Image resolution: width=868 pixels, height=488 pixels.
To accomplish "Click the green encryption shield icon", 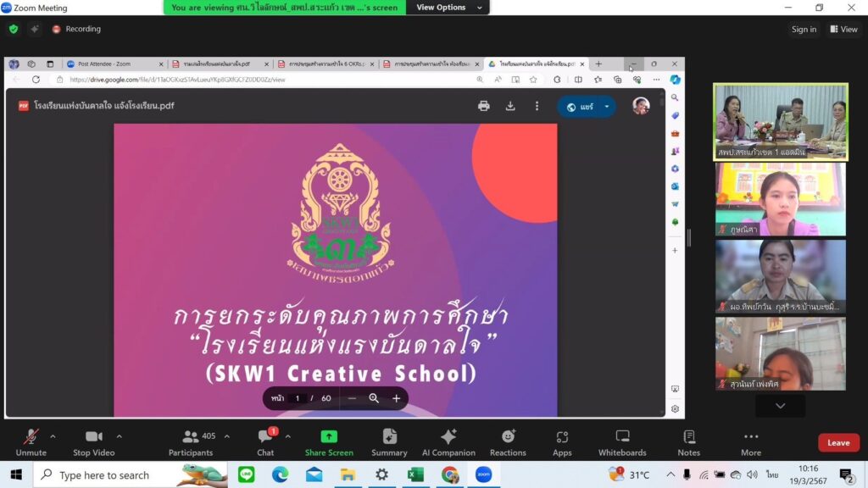I will click(14, 29).
